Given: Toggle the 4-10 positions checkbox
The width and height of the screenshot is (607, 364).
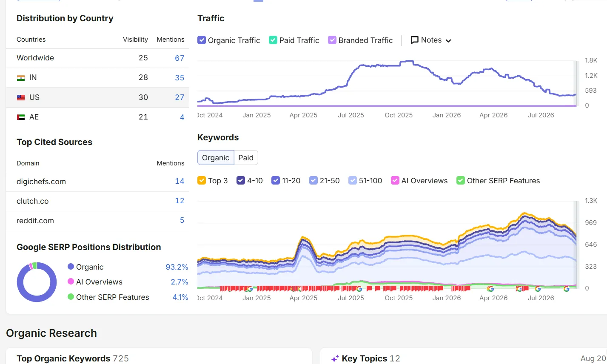Looking at the screenshot, I should (241, 180).
